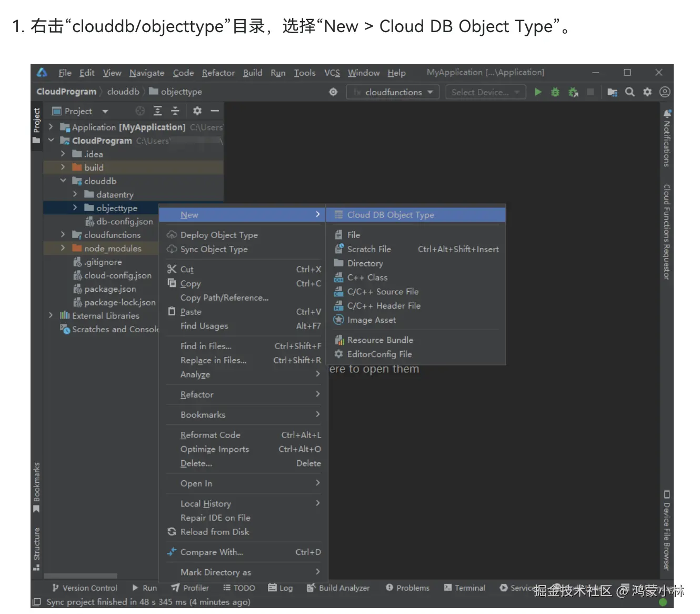
Task: Open the Refactor menu
Action: [218, 73]
